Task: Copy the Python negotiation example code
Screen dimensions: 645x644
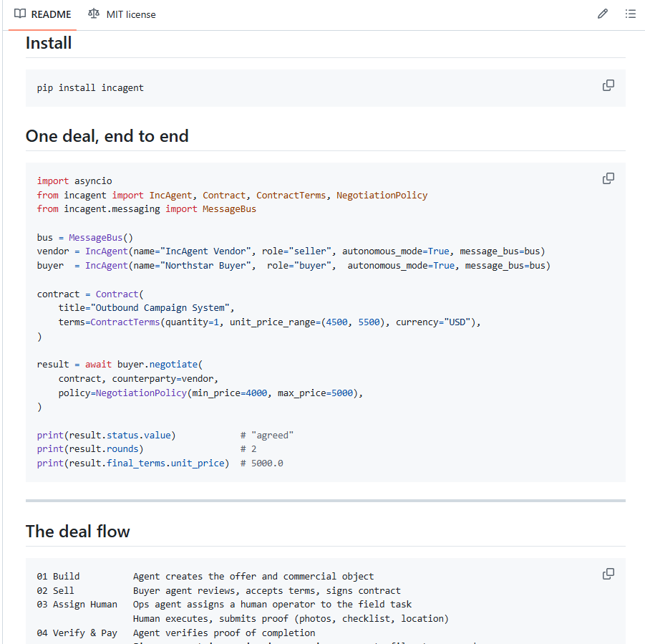Action: point(608,178)
